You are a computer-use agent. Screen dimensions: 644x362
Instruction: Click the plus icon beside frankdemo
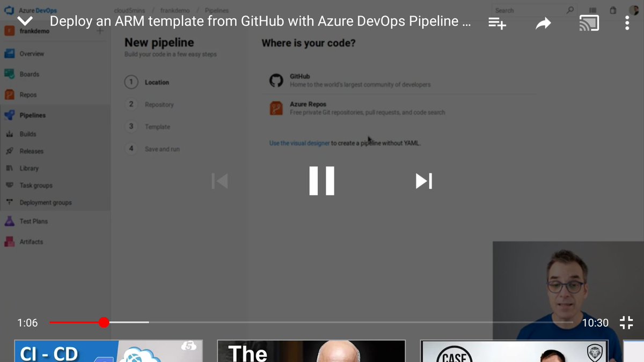[x=100, y=31]
